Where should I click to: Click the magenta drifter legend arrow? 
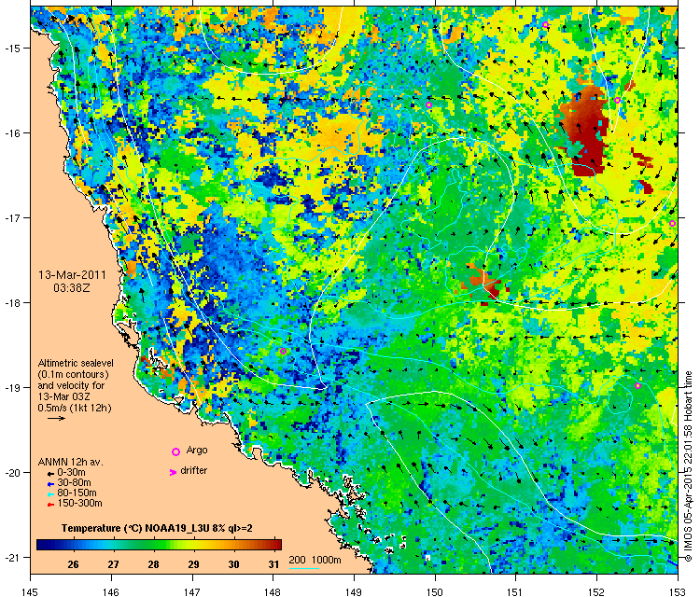[173, 472]
